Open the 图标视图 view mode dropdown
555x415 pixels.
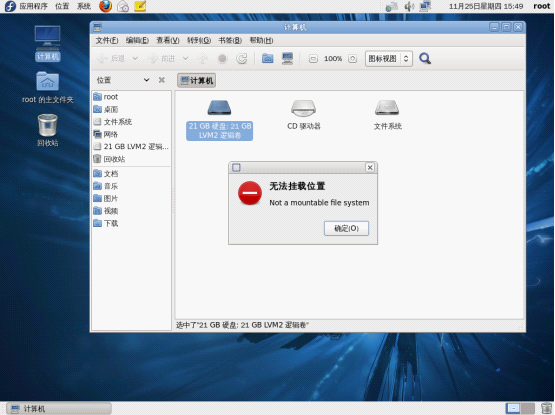(x=389, y=58)
